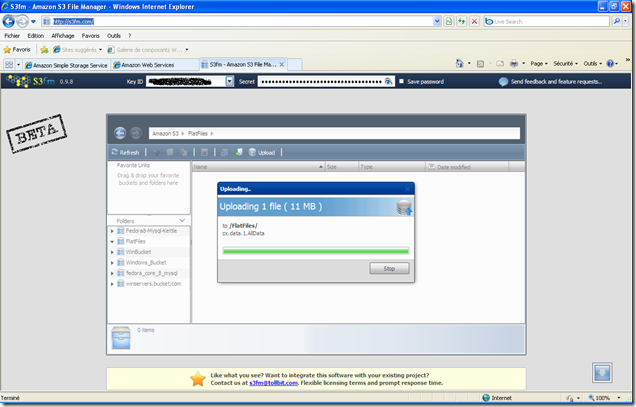Click the properties icon before the download icon
This screenshot has width=636, height=407.
tap(225, 152)
